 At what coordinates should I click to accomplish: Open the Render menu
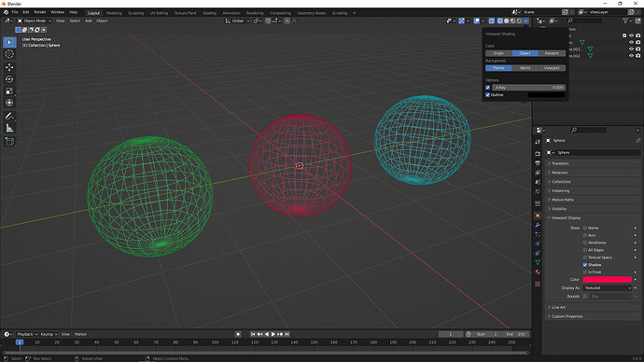[40, 12]
